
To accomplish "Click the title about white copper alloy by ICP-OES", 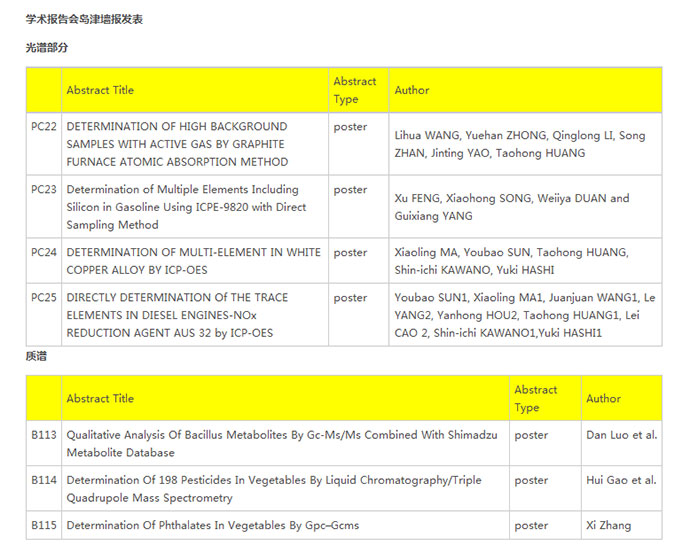I will (x=194, y=261).
